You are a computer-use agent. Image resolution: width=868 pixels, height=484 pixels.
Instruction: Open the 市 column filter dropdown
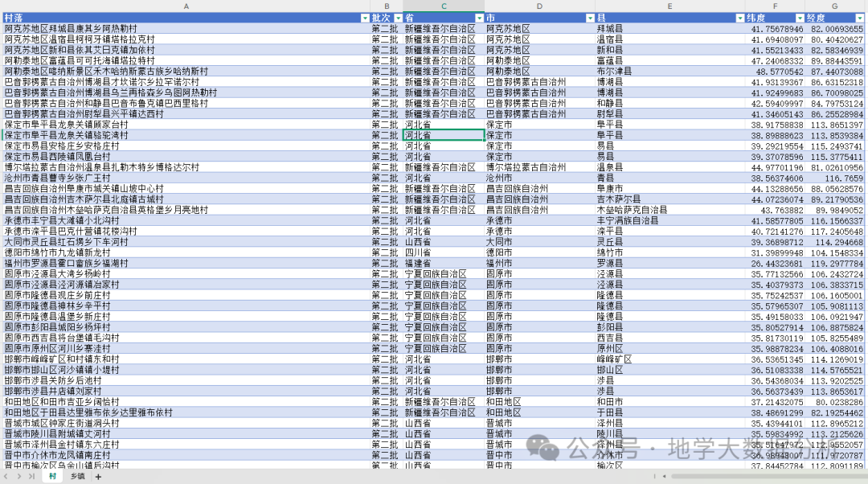[590, 18]
